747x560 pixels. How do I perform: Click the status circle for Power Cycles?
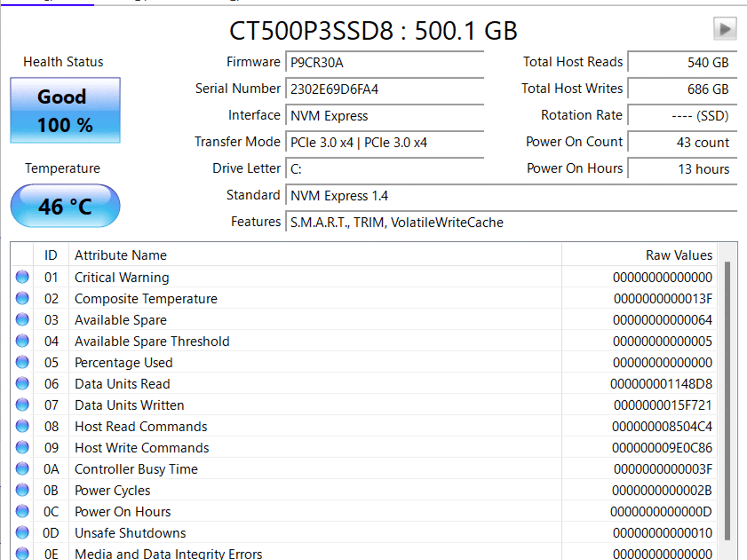[22, 490]
